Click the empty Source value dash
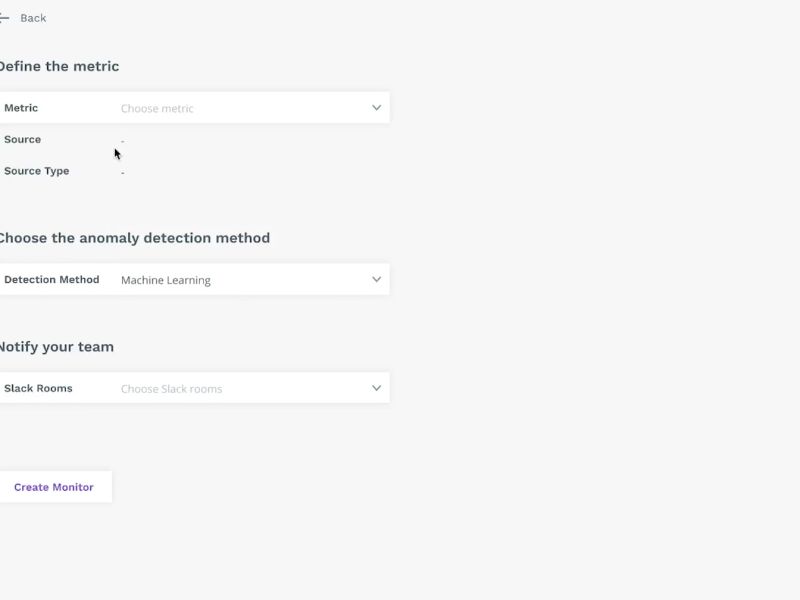This screenshot has height=600, width=800. coord(122,141)
